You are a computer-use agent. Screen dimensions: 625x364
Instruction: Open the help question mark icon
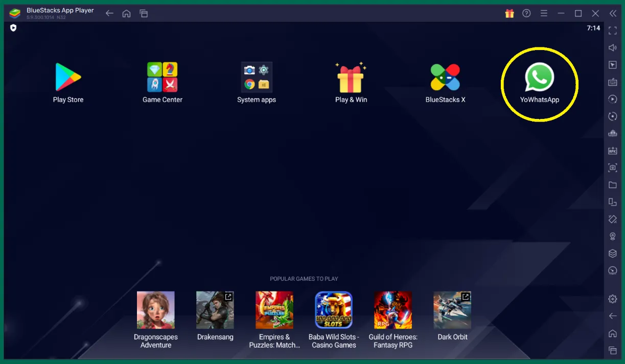[526, 13]
